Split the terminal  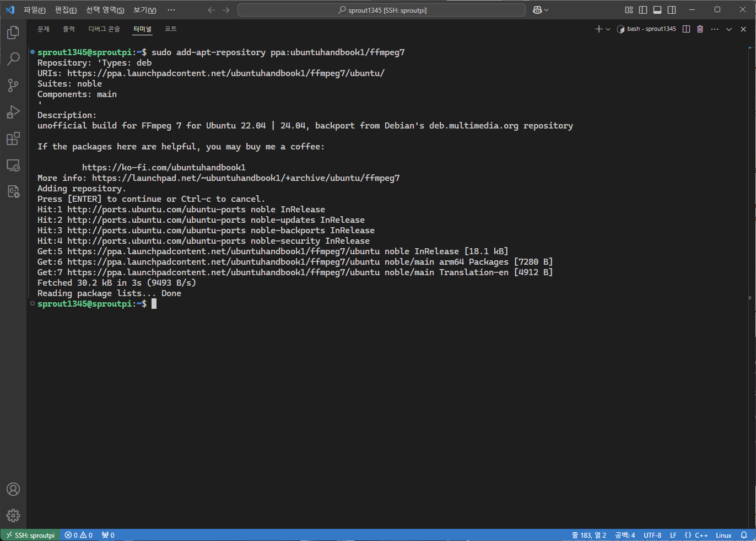click(686, 29)
